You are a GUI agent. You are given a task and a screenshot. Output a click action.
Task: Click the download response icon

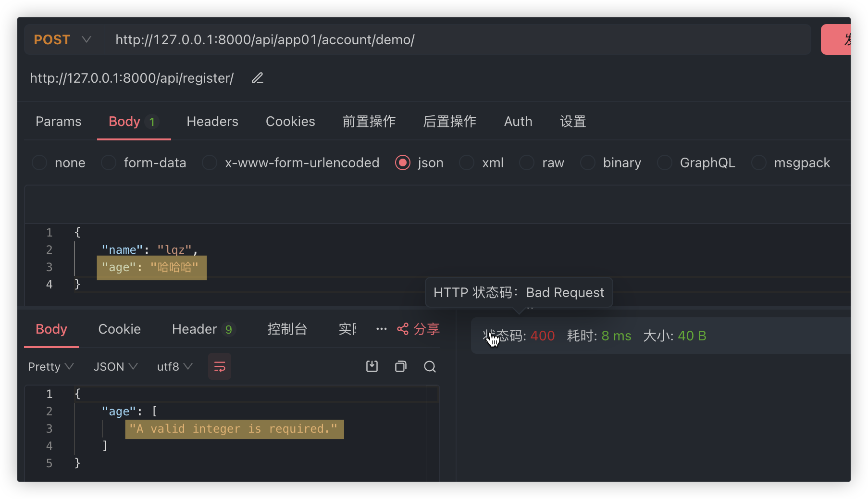click(x=372, y=367)
